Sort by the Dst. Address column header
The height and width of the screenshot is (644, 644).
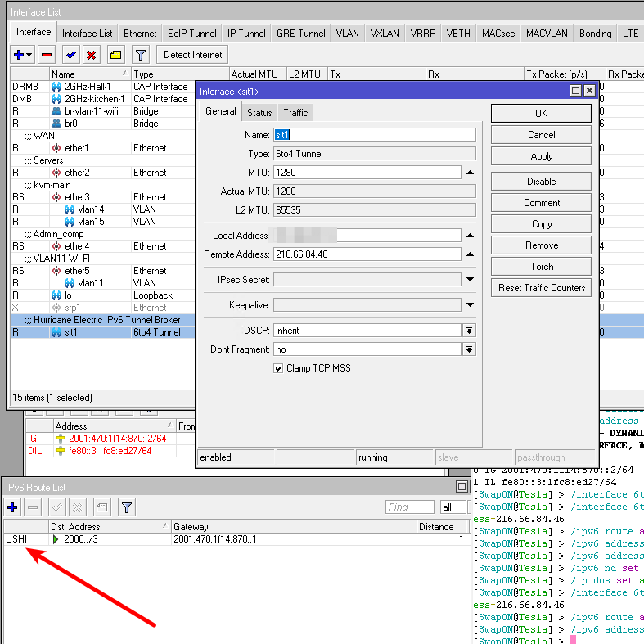[110, 527]
